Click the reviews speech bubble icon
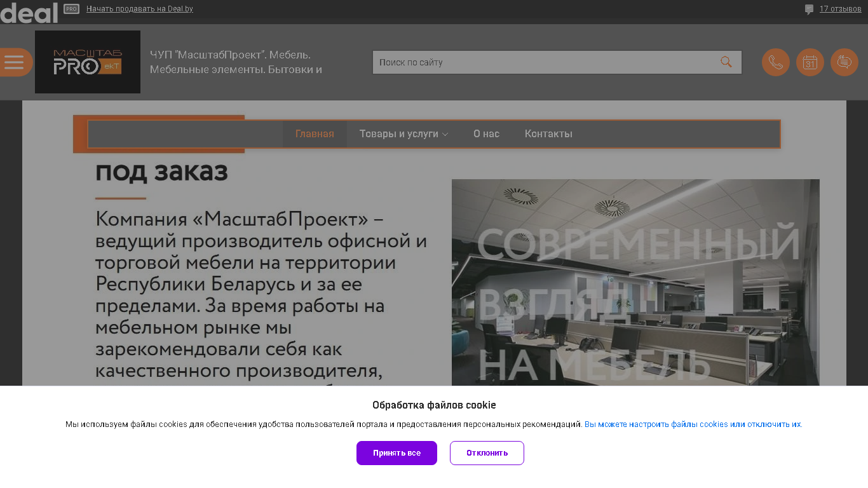This screenshot has height=488, width=868. tap(809, 9)
